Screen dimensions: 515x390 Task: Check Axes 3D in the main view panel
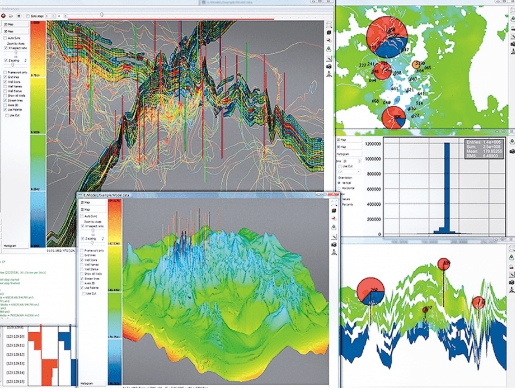[x=5, y=105]
